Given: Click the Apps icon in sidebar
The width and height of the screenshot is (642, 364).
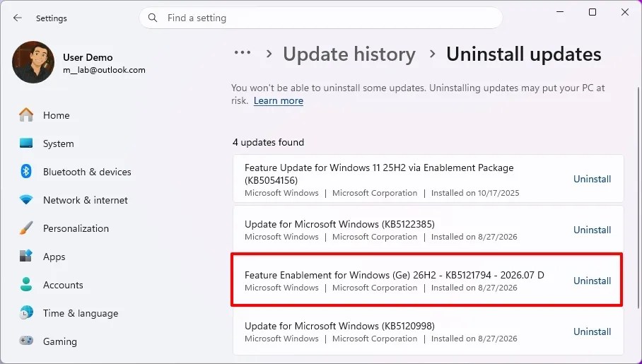Looking at the screenshot, I should point(26,257).
